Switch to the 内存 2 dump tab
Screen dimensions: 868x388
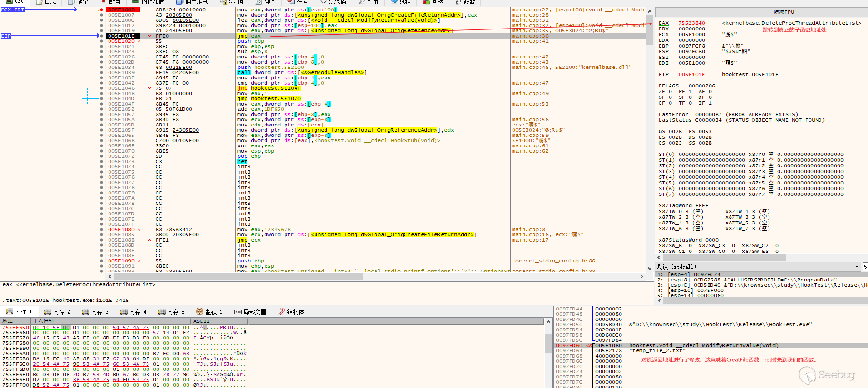pos(57,312)
